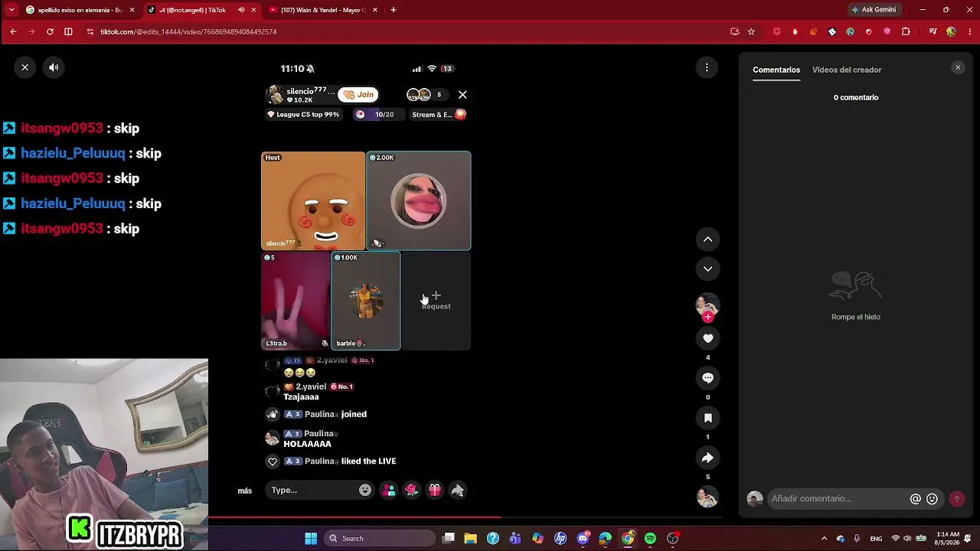Open comments with the speech bubble icon
Viewport: 980px width, 551px height.
707,378
